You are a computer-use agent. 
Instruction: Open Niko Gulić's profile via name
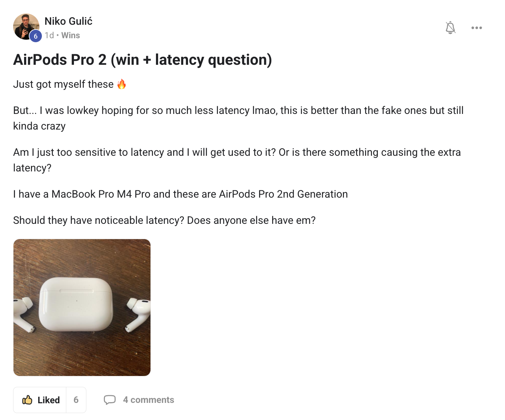click(x=68, y=21)
